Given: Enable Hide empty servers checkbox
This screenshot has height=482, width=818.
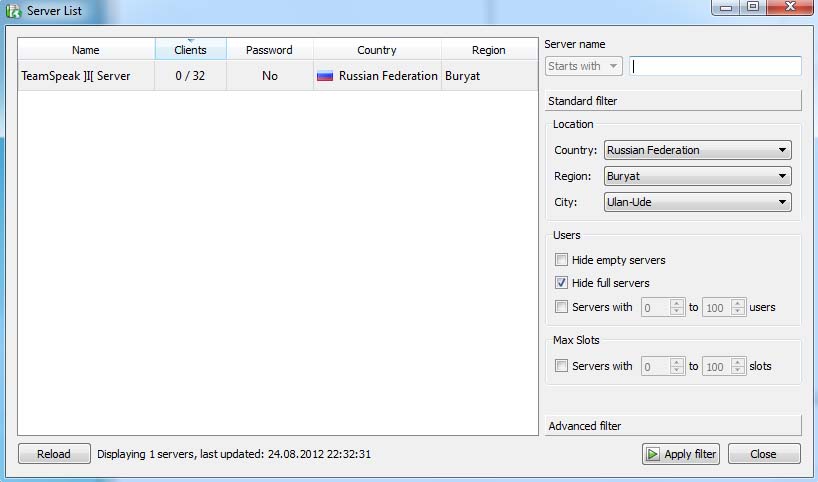Looking at the screenshot, I should 561,259.
